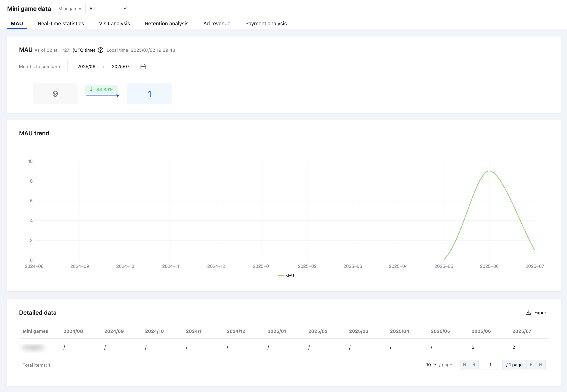The width and height of the screenshot is (567, 392).
Task: Click the 2025/06 start month field
Action: pyautogui.click(x=86, y=67)
